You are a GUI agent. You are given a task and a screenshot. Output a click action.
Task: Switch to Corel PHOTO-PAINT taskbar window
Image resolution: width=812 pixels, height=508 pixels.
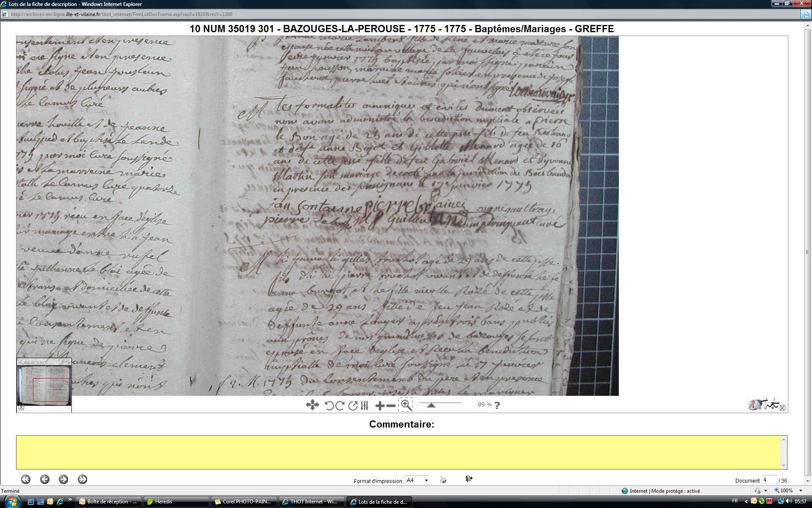(x=244, y=502)
